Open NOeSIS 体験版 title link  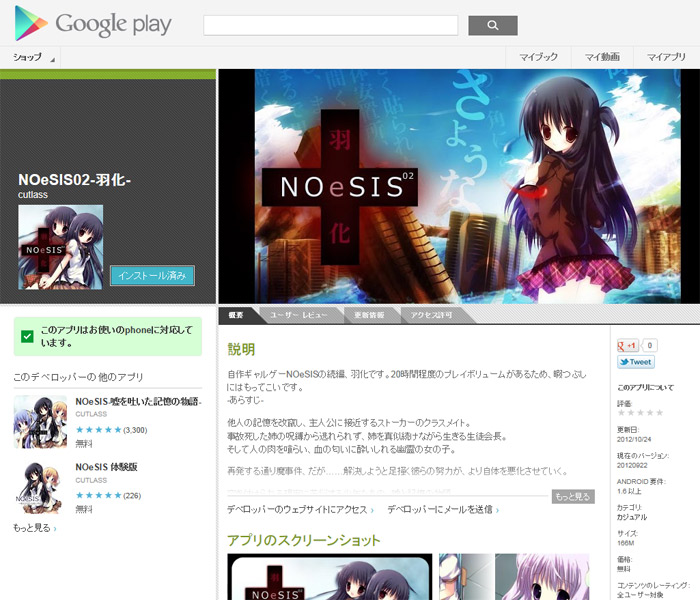tap(106, 467)
